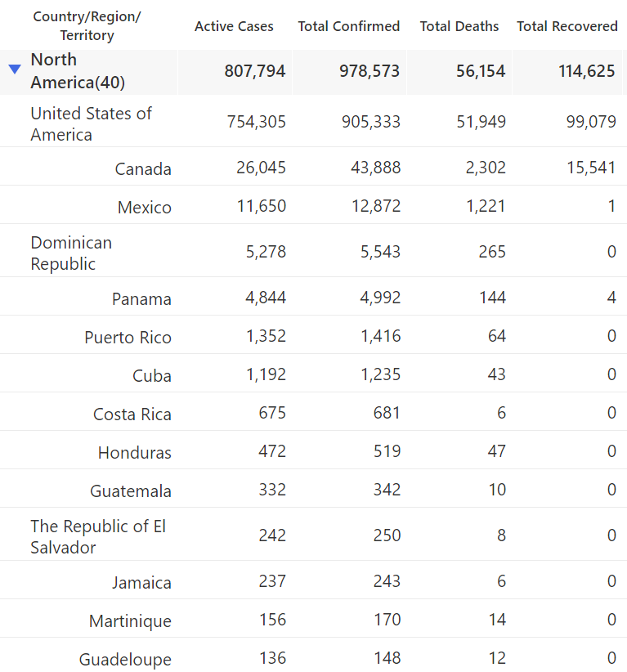Click Canada total recovered value 15,541
The width and height of the screenshot is (627, 672).
(591, 168)
